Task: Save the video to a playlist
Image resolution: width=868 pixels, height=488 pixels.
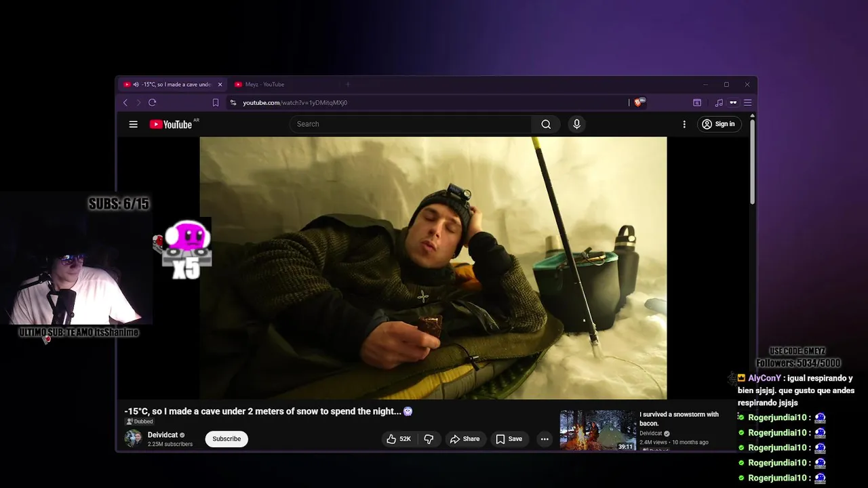Action: 509,439
